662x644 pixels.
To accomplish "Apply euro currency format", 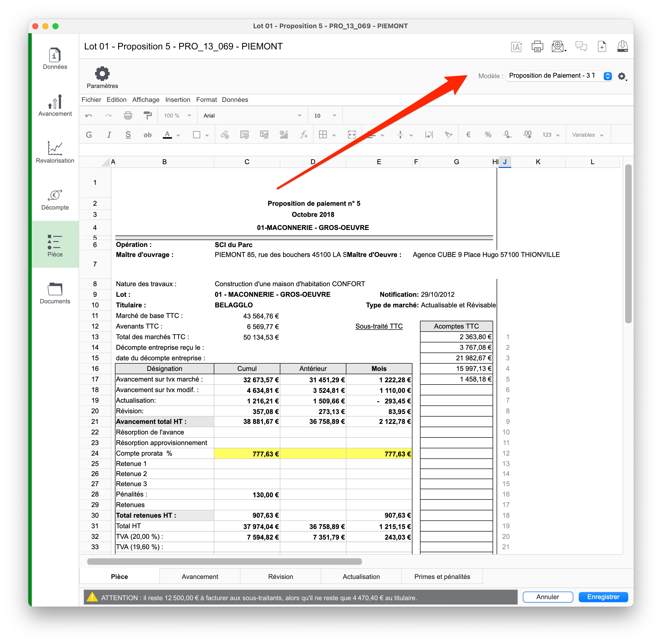I will point(468,135).
